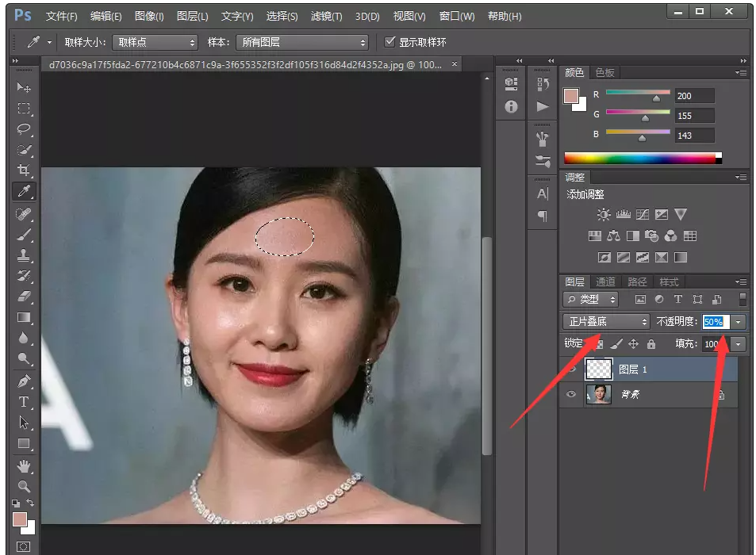
Task: Select the Rectangular Marquee tool
Action: tap(24, 109)
